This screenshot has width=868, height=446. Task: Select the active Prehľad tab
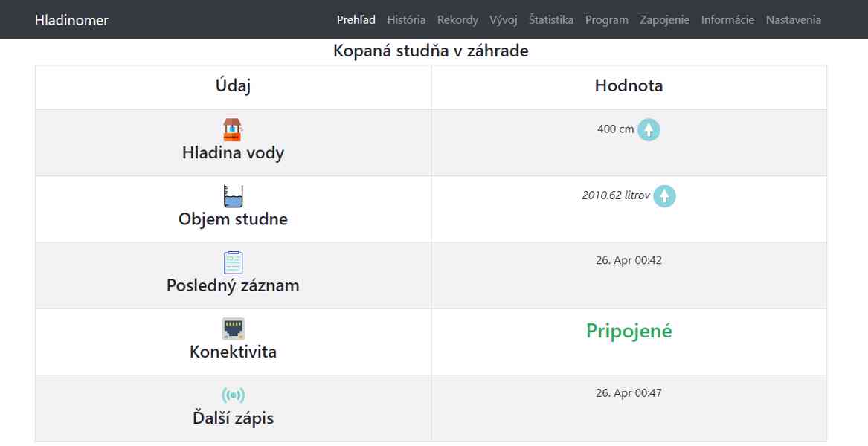356,20
